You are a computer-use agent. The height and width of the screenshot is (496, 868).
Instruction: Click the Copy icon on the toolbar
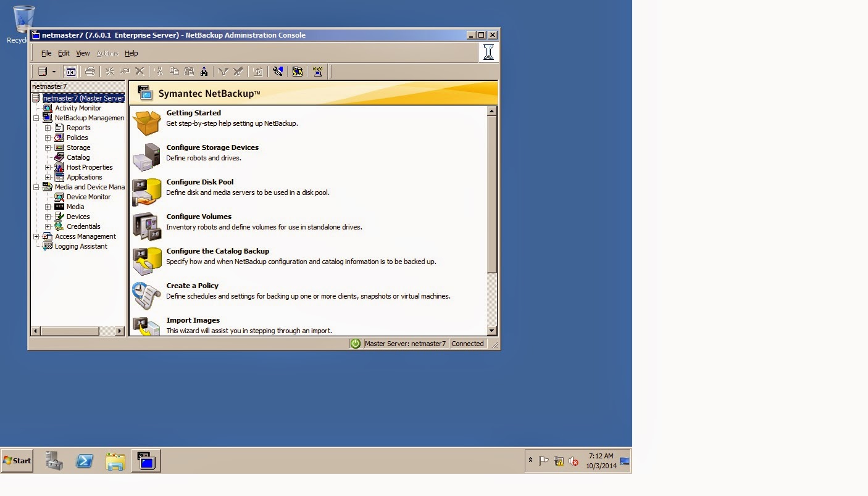[173, 71]
